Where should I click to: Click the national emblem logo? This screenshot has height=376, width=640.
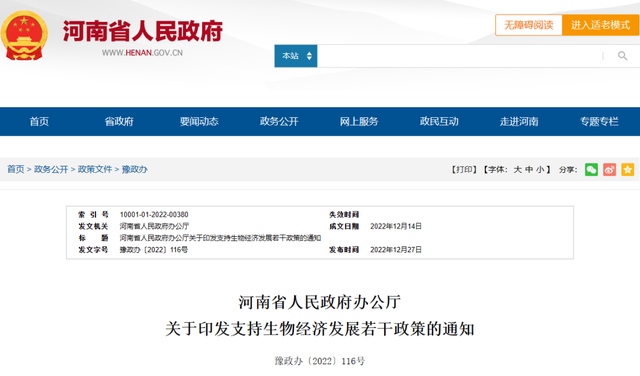coord(24,36)
